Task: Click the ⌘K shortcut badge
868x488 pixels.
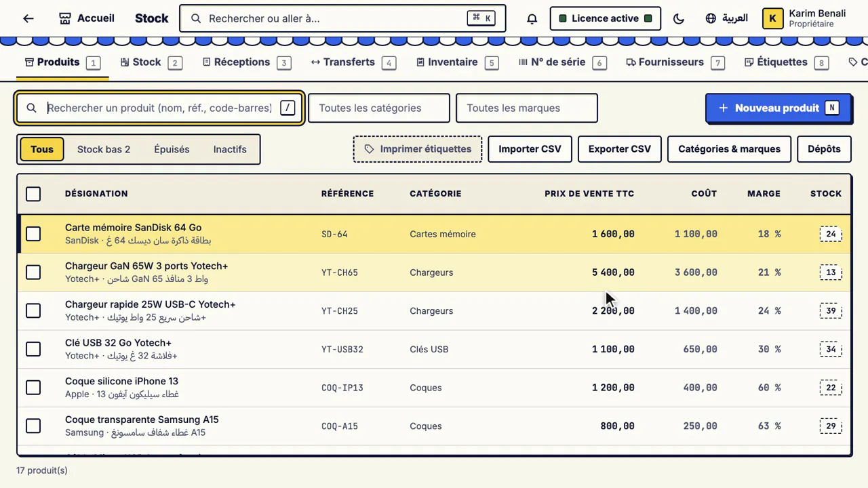Action: 481,18
